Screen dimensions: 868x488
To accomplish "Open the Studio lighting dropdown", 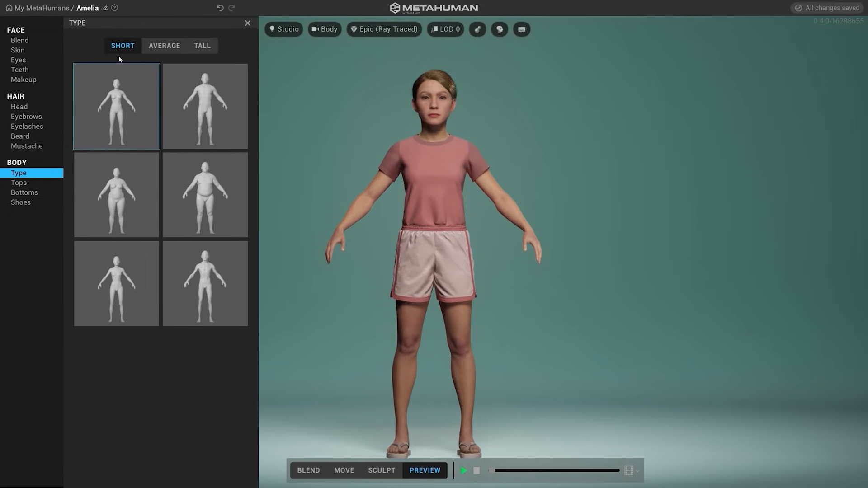I will pos(284,29).
